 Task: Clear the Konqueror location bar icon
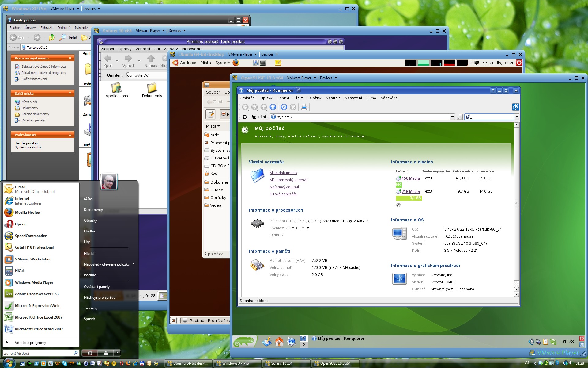(x=245, y=117)
